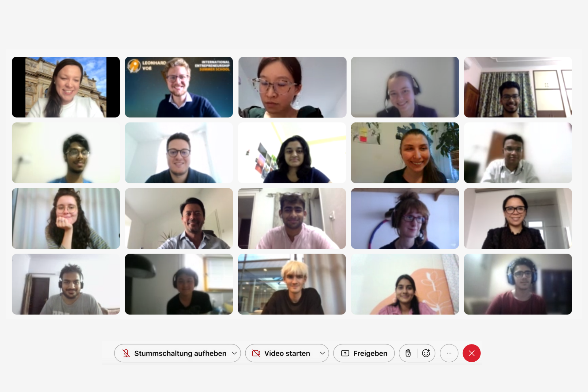Click the crossed-out microphone icon

[x=126, y=353]
